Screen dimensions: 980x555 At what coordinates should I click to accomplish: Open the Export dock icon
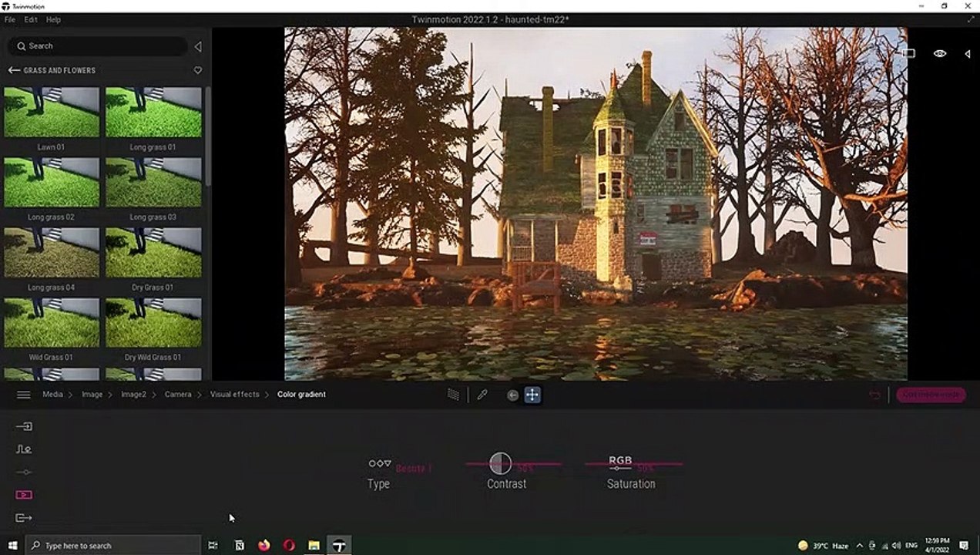pos(24,518)
